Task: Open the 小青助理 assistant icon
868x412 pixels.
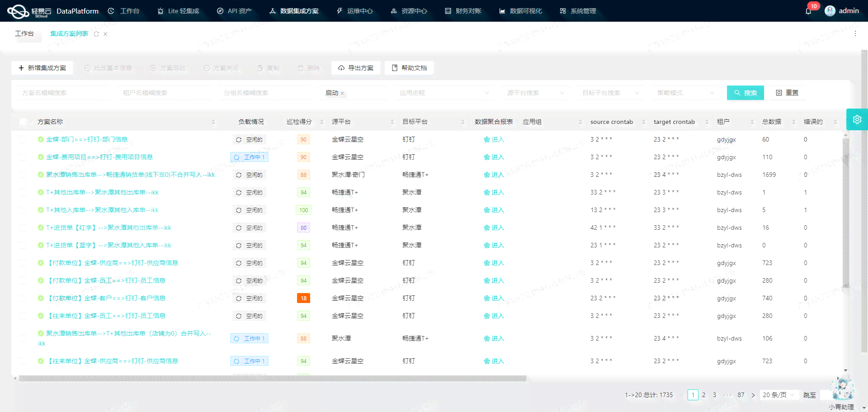Action: (x=842, y=389)
